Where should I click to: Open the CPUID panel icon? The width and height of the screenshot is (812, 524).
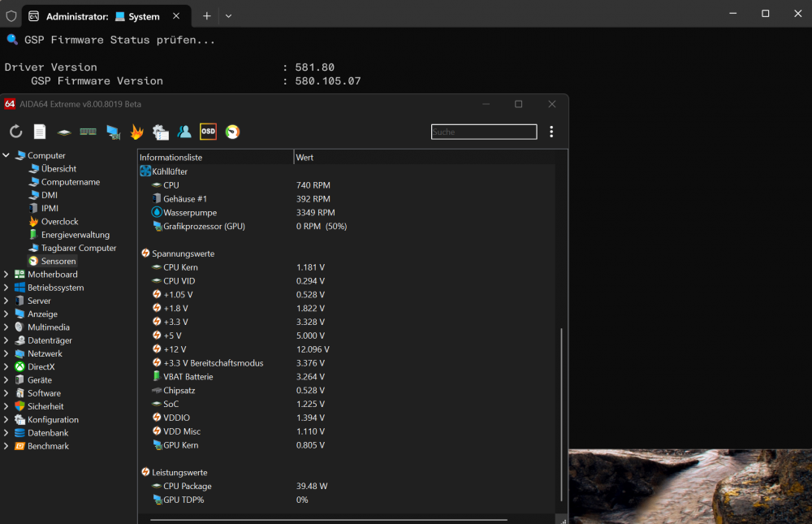point(63,131)
